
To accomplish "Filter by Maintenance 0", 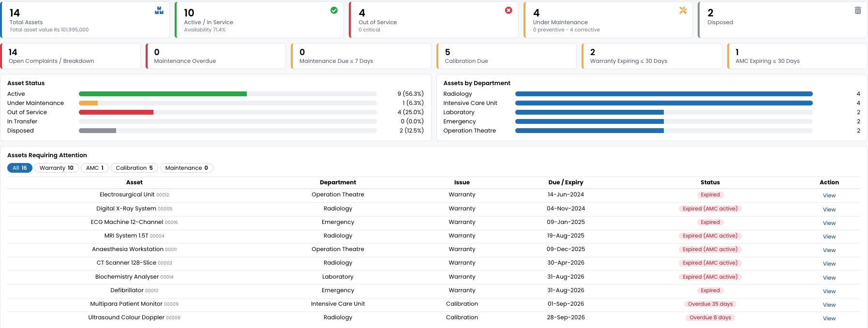I will 187,168.
